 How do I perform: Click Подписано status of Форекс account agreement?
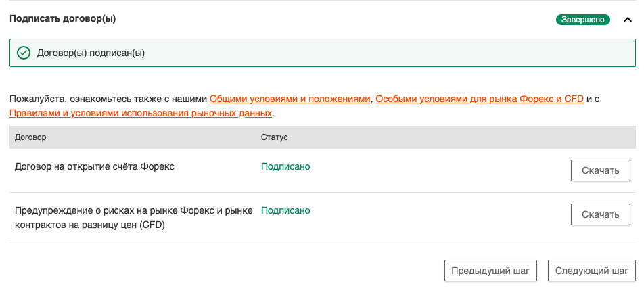click(285, 166)
